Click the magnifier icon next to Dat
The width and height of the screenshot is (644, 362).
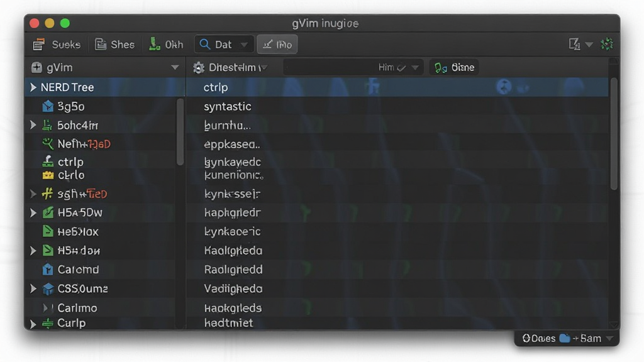point(204,45)
